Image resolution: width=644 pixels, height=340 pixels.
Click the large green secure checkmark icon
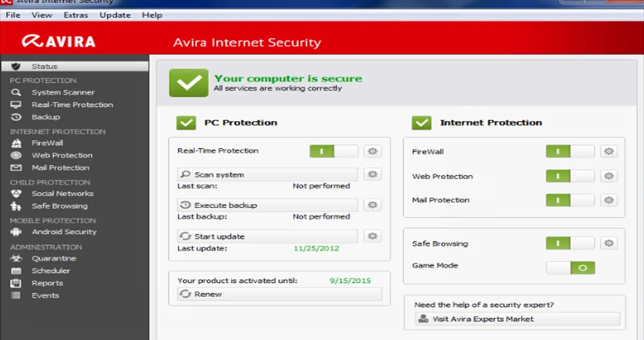coord(189,83)
